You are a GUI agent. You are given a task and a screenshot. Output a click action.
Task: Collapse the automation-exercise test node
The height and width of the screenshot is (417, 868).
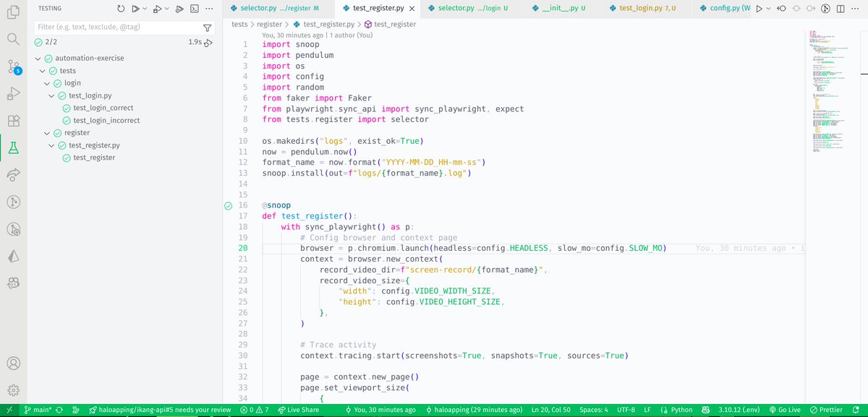click(38, 59)
